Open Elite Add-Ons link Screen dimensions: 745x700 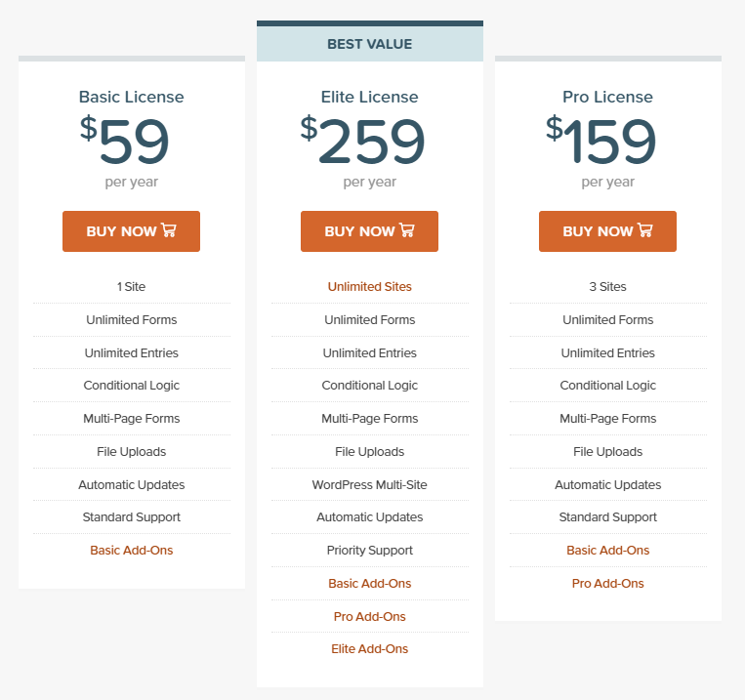click(370, 649)
